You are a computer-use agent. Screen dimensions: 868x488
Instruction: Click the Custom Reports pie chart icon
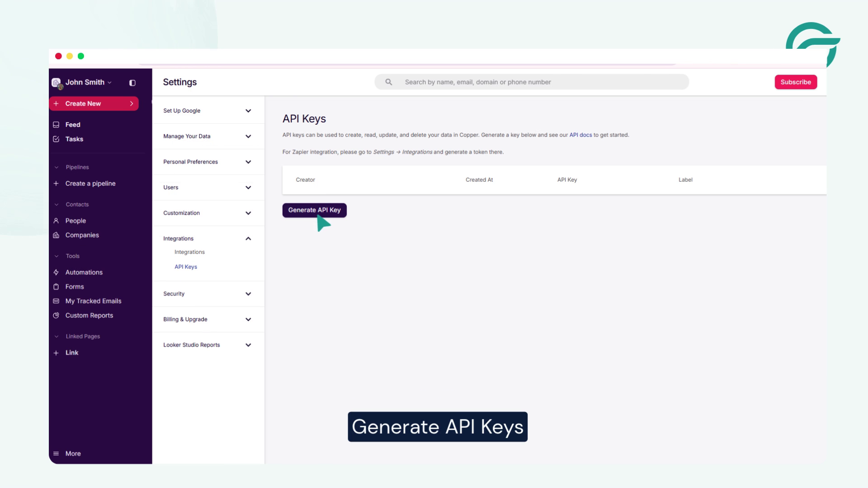tap(56, 316)
